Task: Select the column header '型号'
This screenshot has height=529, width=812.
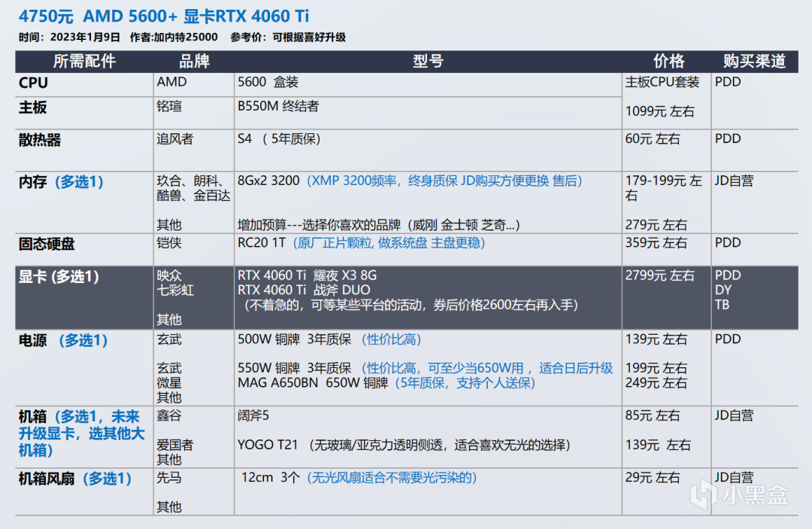Action: (x=428, y=61)
